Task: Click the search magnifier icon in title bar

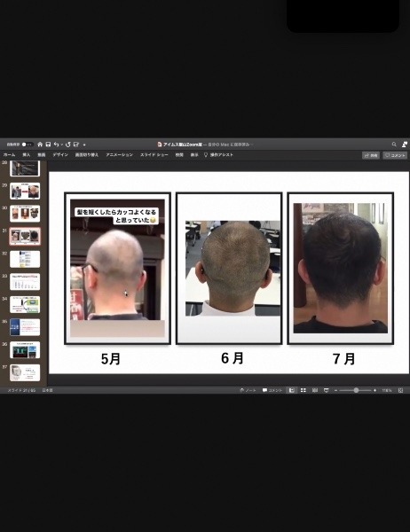Action: pyautogui.click(x=394, y=145)
